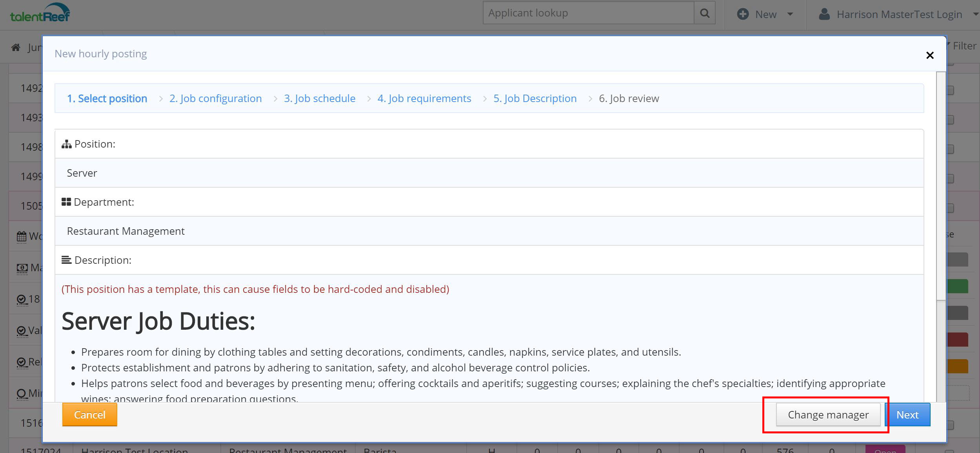Screen dimensions: 980x453
Task: Click the search magnifier beside Applicant lookup
Action: [x=704, y=13]
